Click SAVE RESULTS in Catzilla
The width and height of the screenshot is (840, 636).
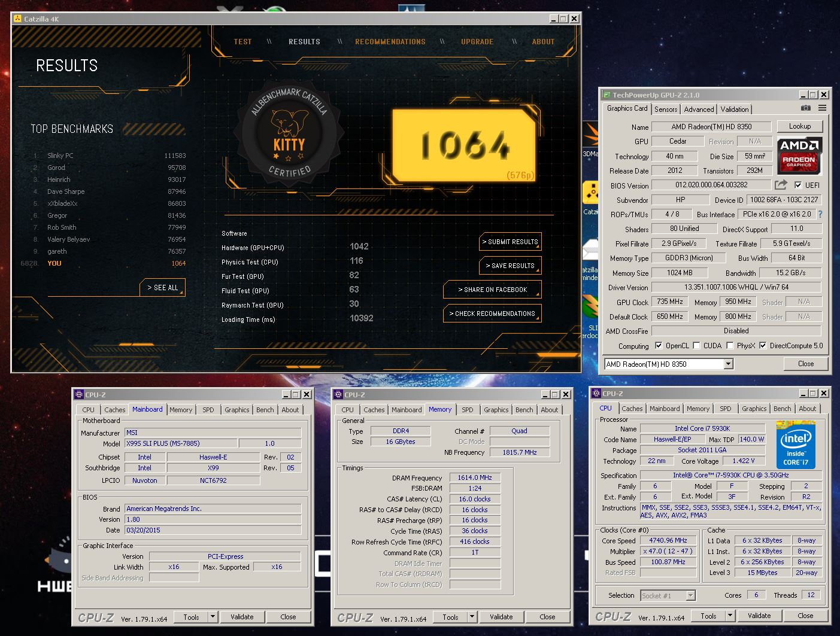click(510, 266)
